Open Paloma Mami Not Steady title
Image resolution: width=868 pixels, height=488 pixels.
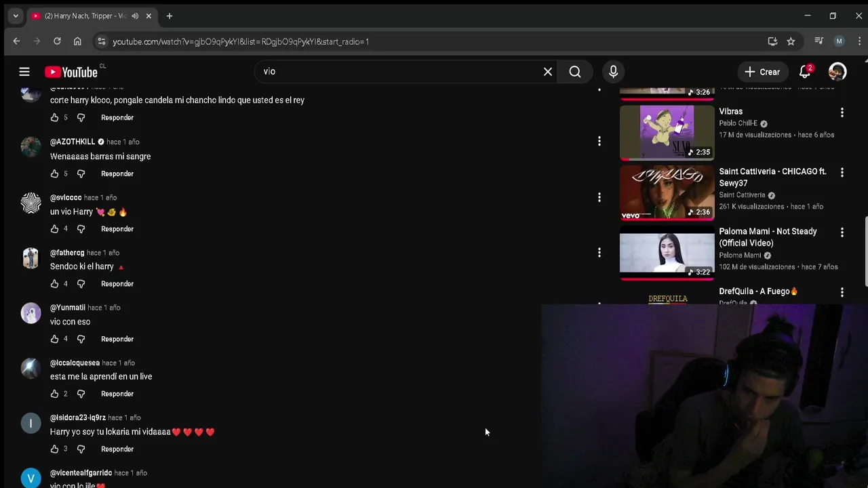768,237
